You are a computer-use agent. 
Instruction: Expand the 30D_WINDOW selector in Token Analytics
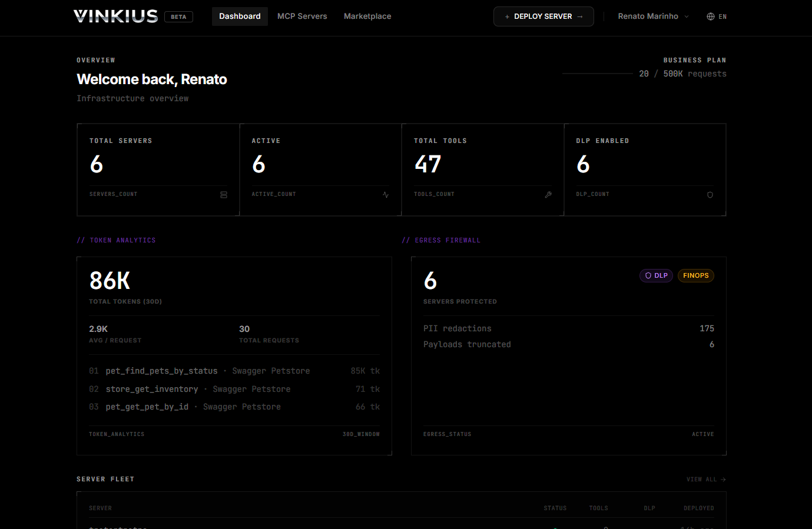(x=361, y=434)
